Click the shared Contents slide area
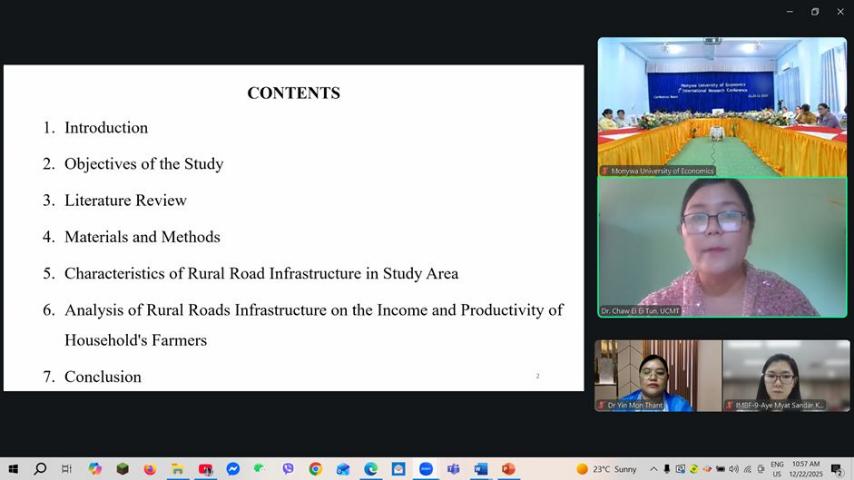 coord(294,228)
